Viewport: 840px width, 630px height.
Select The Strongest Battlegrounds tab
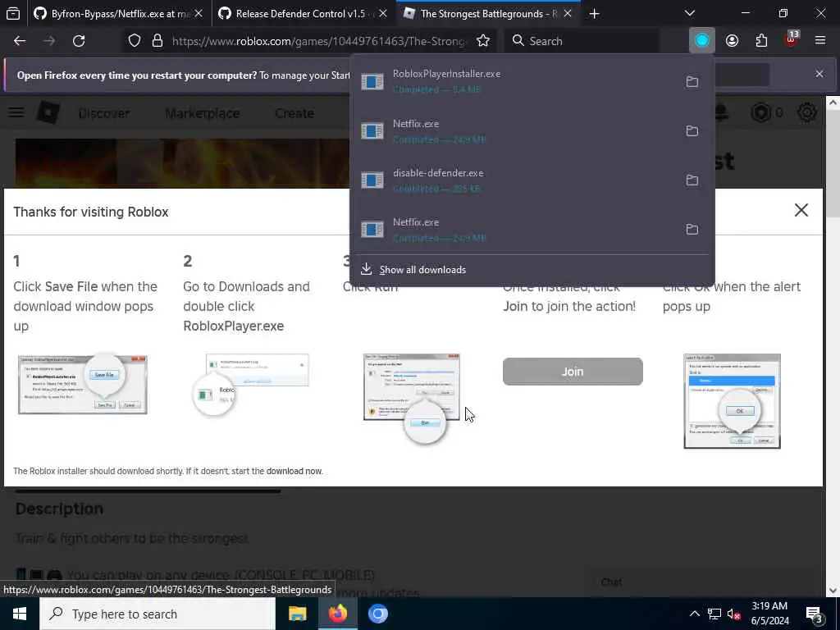tap(481, 13)
